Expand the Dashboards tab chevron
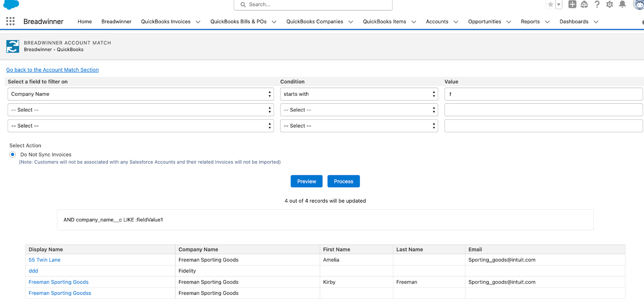Screen dimensions: 644x306 coord(596,22)
